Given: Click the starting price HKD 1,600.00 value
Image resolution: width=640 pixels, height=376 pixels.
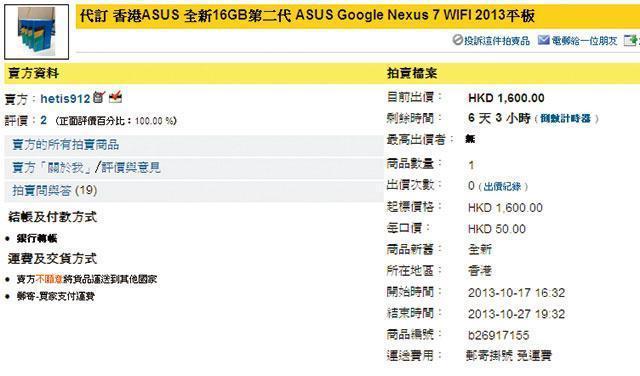Looking at the screenshot, I should tap(505, 208).
